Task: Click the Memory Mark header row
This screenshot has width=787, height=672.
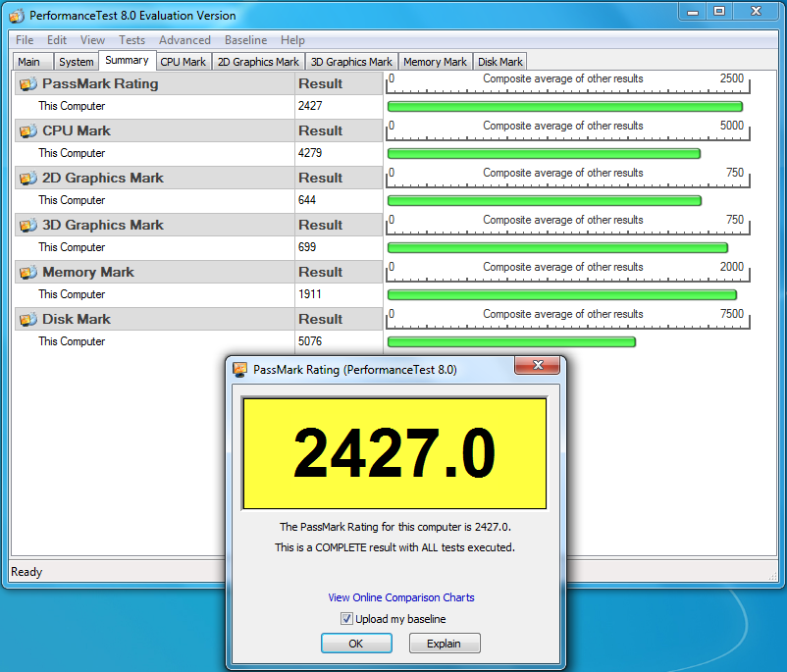Action: tap(199, 273)
